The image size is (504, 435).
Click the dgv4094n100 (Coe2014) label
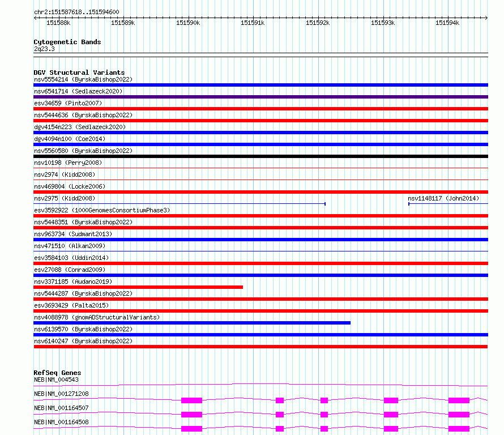(70, 139)
